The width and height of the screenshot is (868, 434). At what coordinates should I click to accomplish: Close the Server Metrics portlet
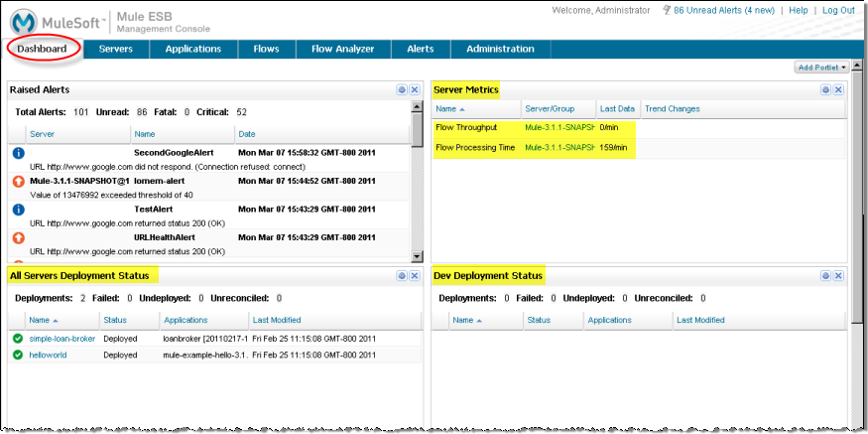[838, 89]
